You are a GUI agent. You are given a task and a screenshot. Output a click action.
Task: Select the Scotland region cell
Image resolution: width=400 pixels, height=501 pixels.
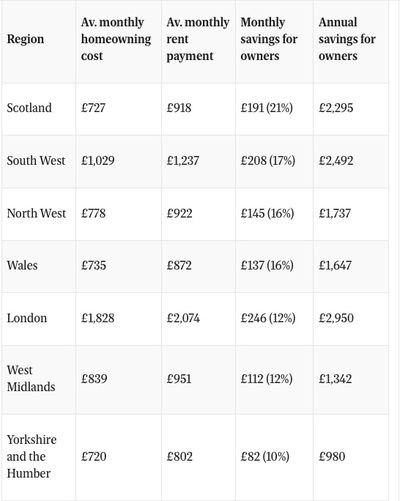click(29, 108)
